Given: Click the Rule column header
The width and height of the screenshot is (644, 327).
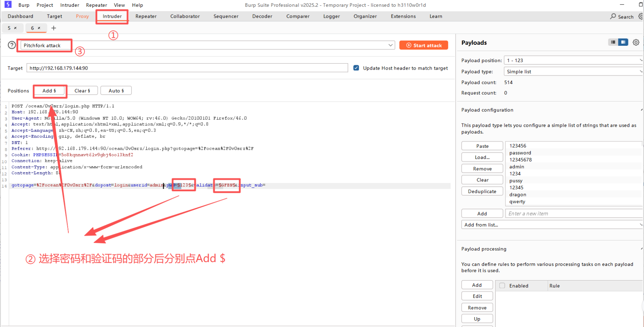Looking at the screenshot, I should [x=595, y=285].
